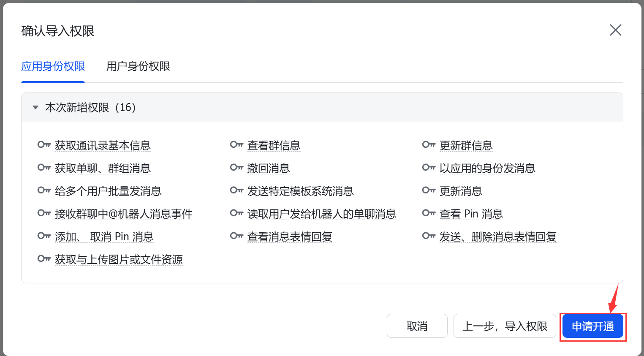Click key icon next to 查看群信息

tap(236, 145)
